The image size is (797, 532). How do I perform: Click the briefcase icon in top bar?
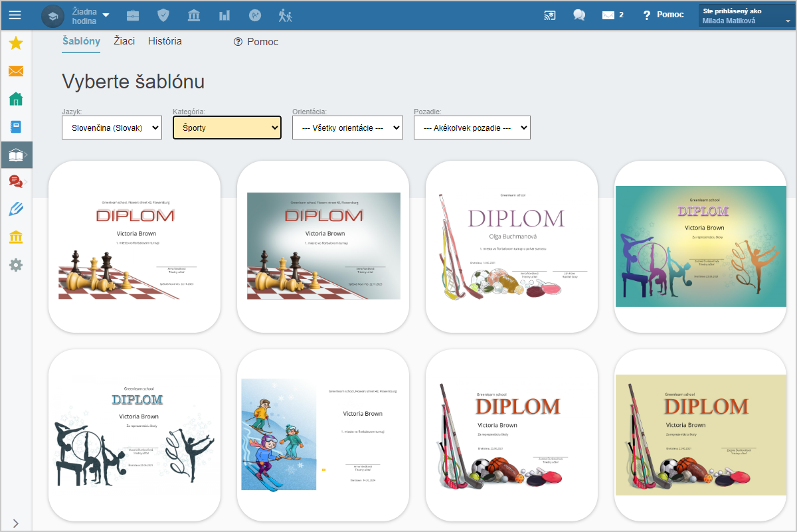133,15
